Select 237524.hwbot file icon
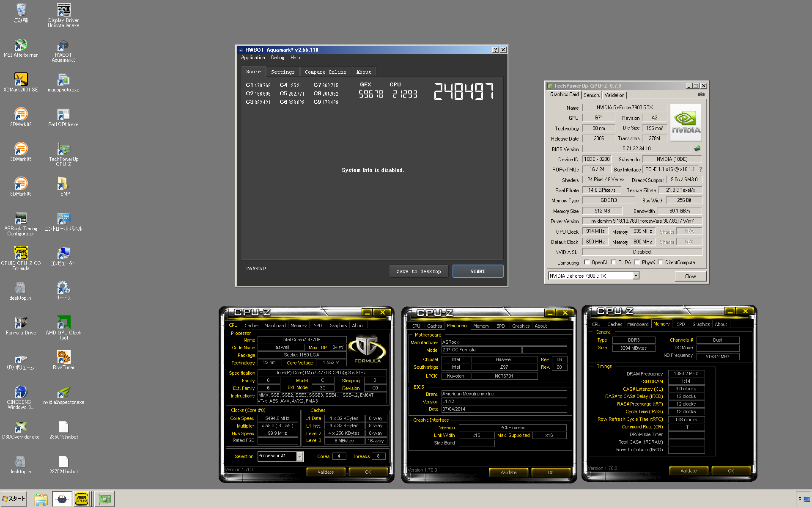This screenshot has height=508, width=812. 63,464
